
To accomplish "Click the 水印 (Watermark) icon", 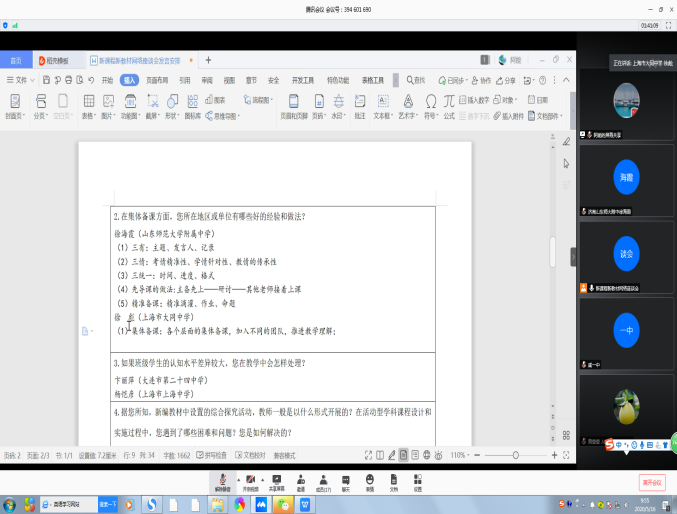I will pyautogui.click(x=337, y=102).
